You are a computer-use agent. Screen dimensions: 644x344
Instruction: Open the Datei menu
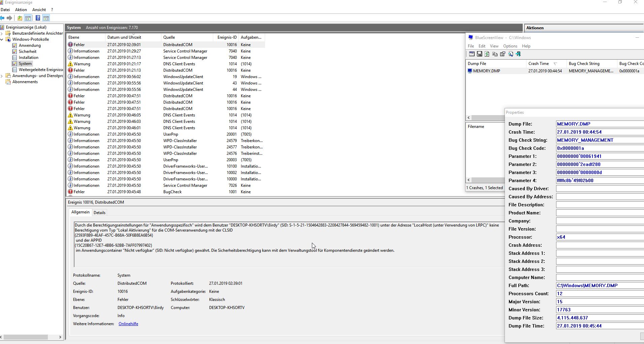coord(5,10)
